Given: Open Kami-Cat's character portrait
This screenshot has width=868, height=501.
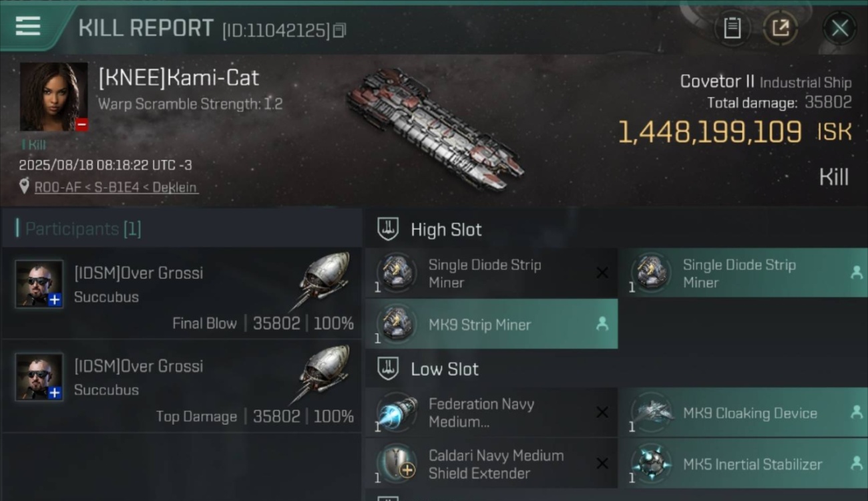Looking at the screenshot, I should pyautogui.click(x=54, y=97).
